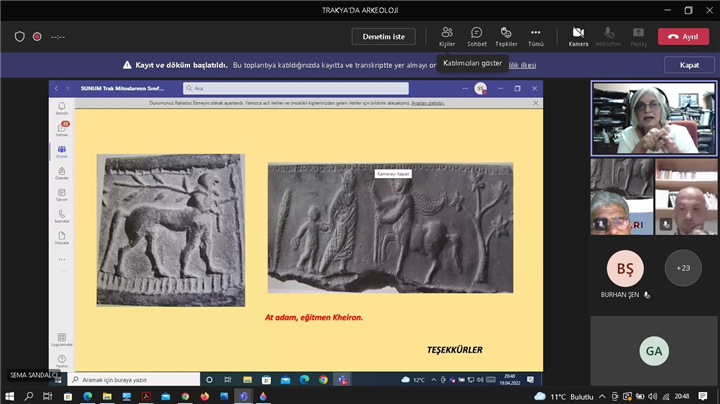Viewport: 720px width, 404px height.
Task: Open Windows taskbar search magnifier
Action: (x=28, y=396)
